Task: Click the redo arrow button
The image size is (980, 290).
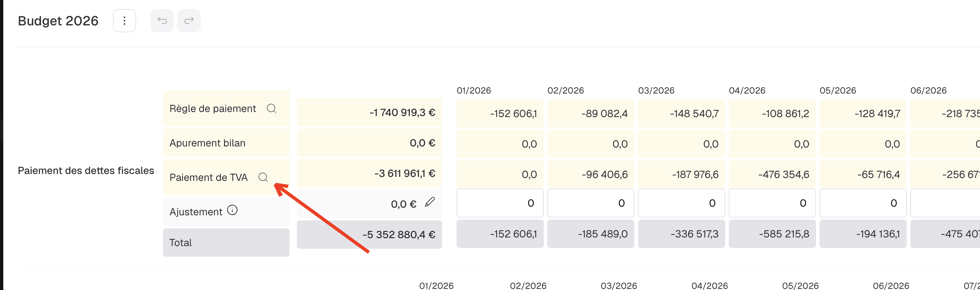Action: pos(189,21)
